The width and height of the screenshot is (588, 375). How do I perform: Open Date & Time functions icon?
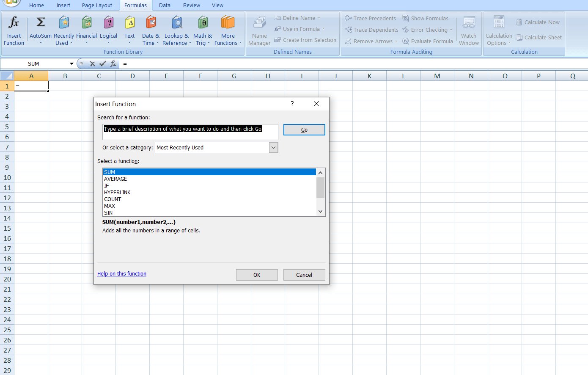151,22
